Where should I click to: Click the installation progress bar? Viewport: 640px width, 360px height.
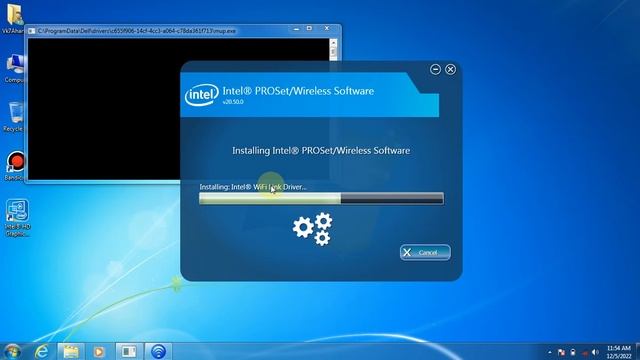(x=321, y=198)
